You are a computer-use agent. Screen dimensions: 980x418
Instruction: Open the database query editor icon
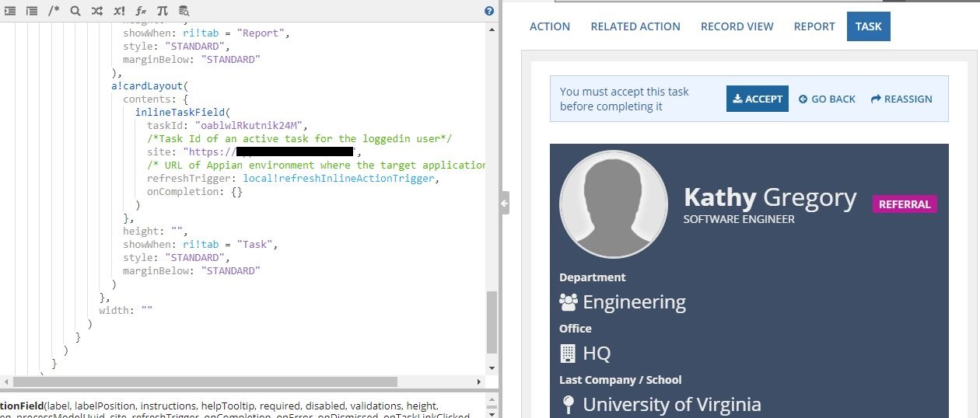184,11
